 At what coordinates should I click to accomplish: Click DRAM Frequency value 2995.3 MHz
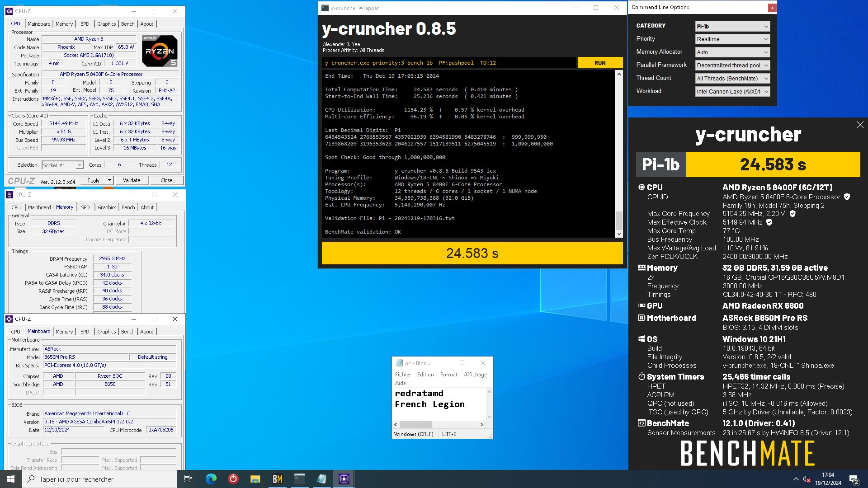[112, 259]
